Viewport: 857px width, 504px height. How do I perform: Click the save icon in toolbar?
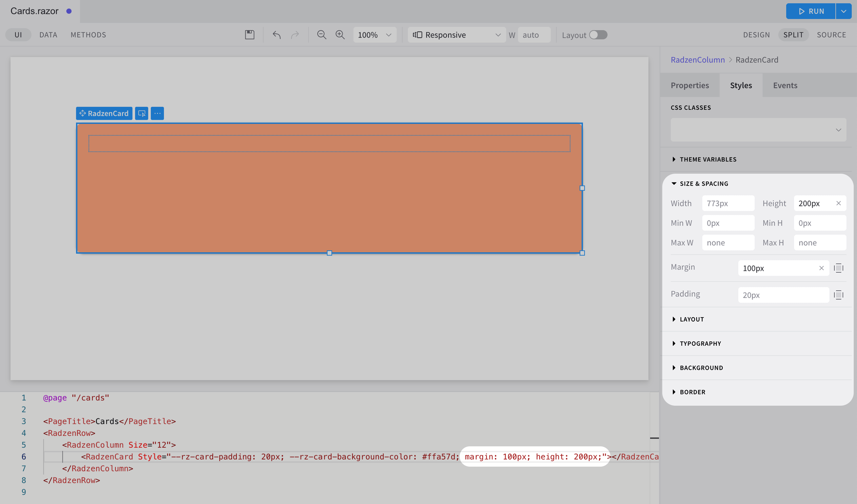click(x=249, y=35)
